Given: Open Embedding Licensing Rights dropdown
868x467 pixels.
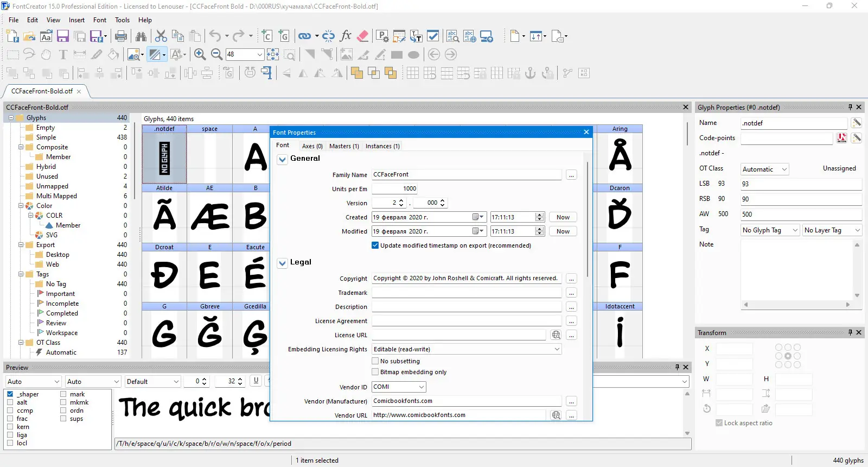Looking at the screenshot, I should point(467,349).
